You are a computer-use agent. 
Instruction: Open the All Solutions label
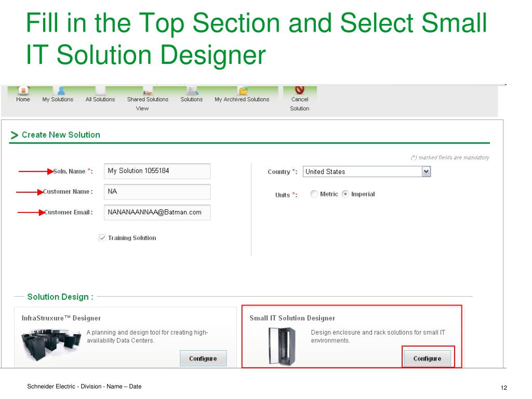[100, 99]
